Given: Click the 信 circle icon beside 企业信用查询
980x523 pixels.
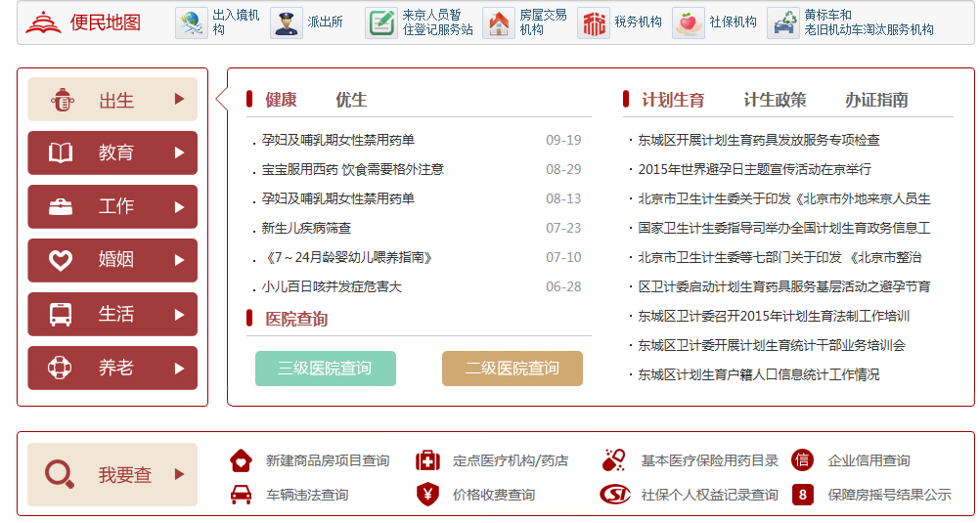Looking at the screenshot, I should [x=803, y=460].
